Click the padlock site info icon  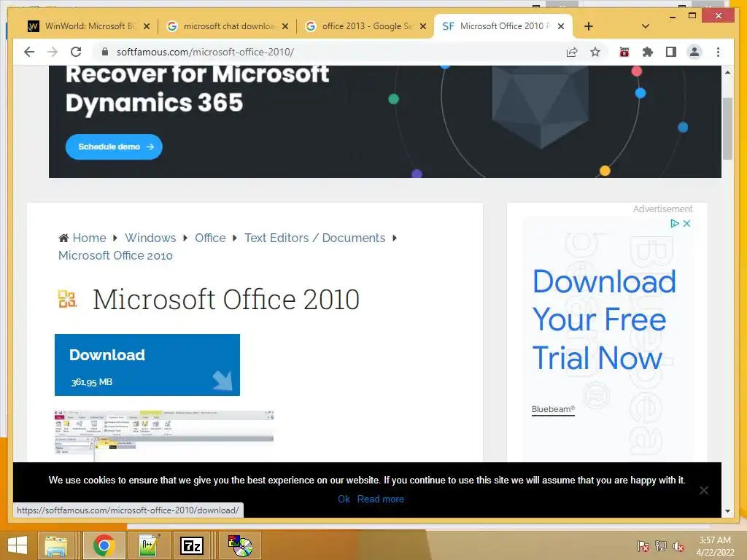(x=105, y=52)
